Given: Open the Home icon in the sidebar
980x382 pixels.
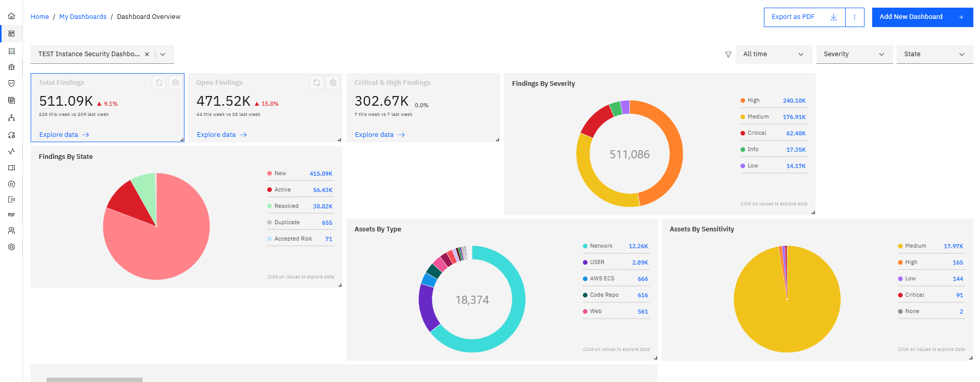Looking at the screenshot, I should pyautogui.click(x=11, y=16).
